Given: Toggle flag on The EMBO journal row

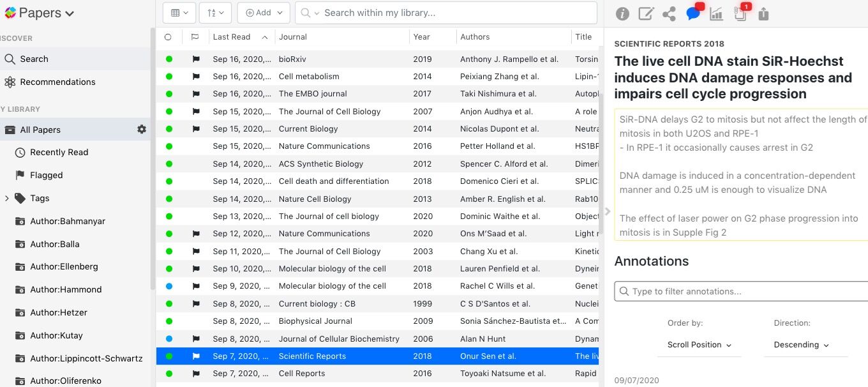Looking at the screenshot, I should point(196,94).
